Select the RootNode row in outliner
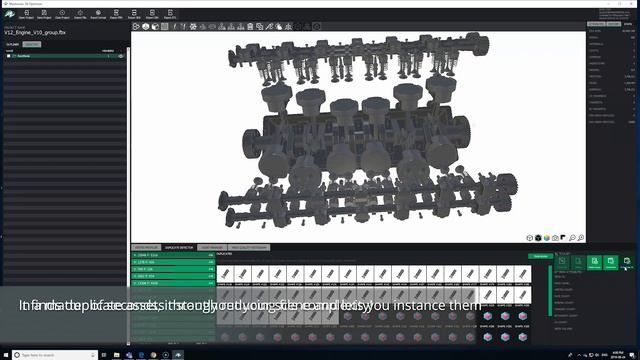The width and height of the screenshot is (640, 360). [x=64, y=56]
